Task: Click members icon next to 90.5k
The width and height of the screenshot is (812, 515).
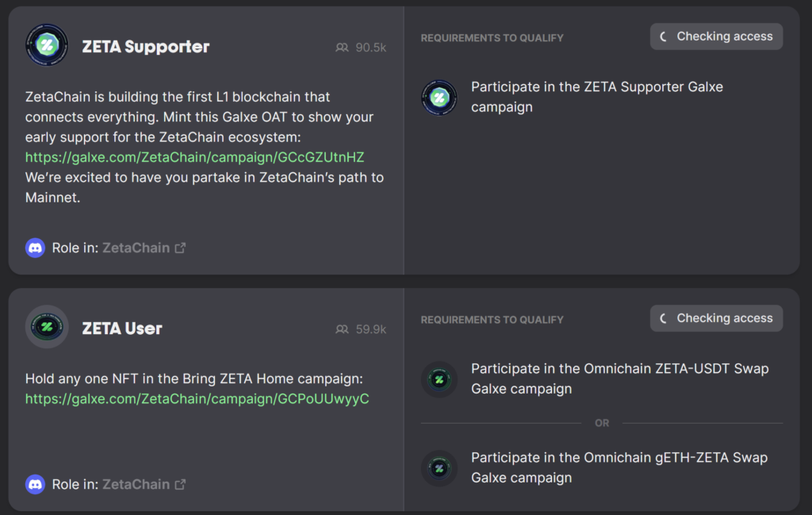Action: click(342, 48)
